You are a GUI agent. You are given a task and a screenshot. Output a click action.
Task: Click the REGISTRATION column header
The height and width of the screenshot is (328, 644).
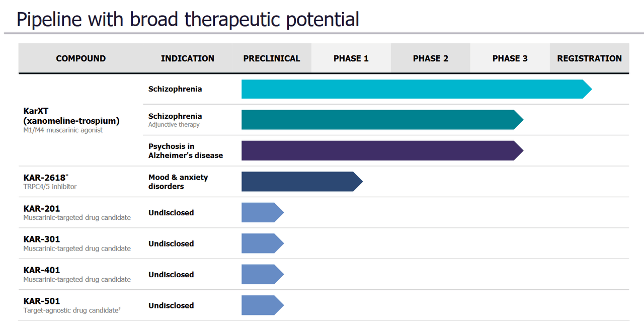[589, 58]
